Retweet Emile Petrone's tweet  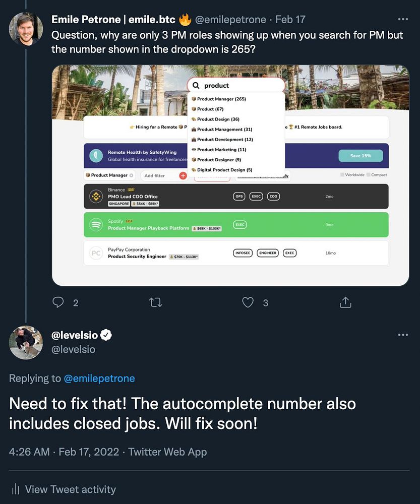[155, 302]
